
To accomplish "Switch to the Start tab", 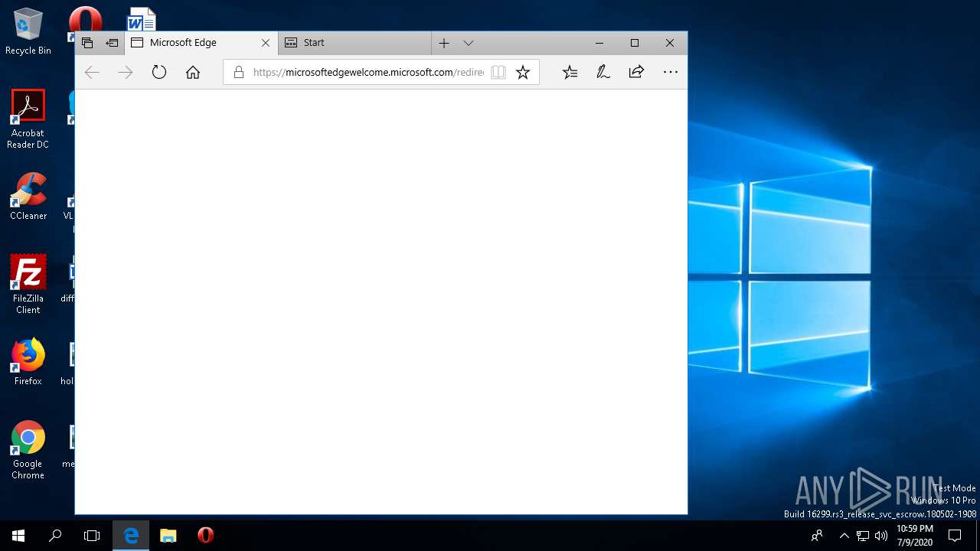I will pyautogui.click(x=354, y=43).
